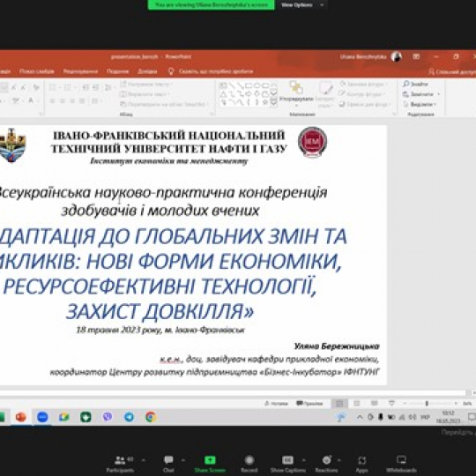Select the Oval shape in shapes gallery

tap(257, 86)
